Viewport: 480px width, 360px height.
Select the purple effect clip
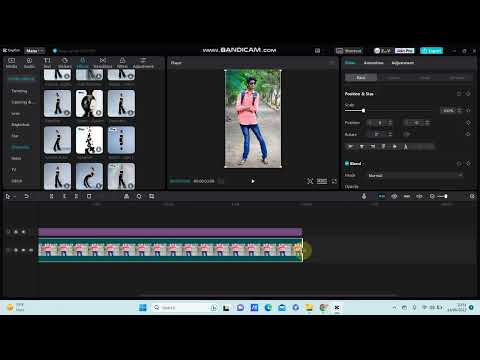pyautogui.click(x=170, y=232)
